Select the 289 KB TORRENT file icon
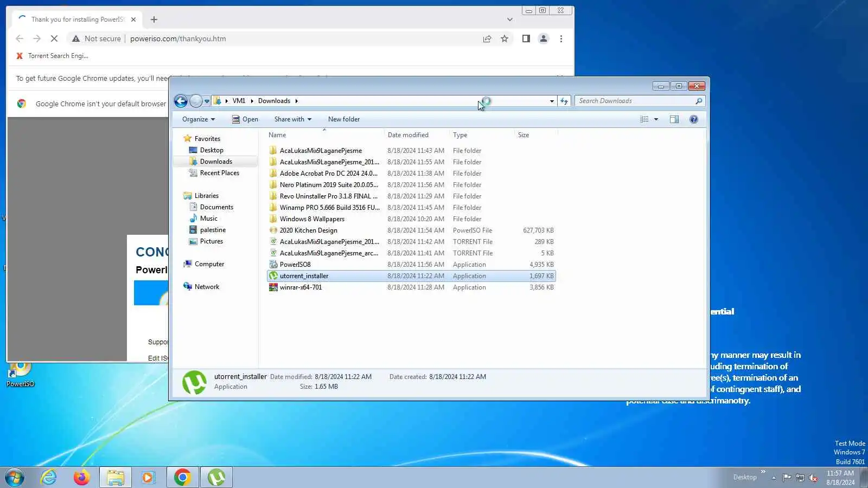The width and height of the screenshot is (868, 488). (273, 242)
